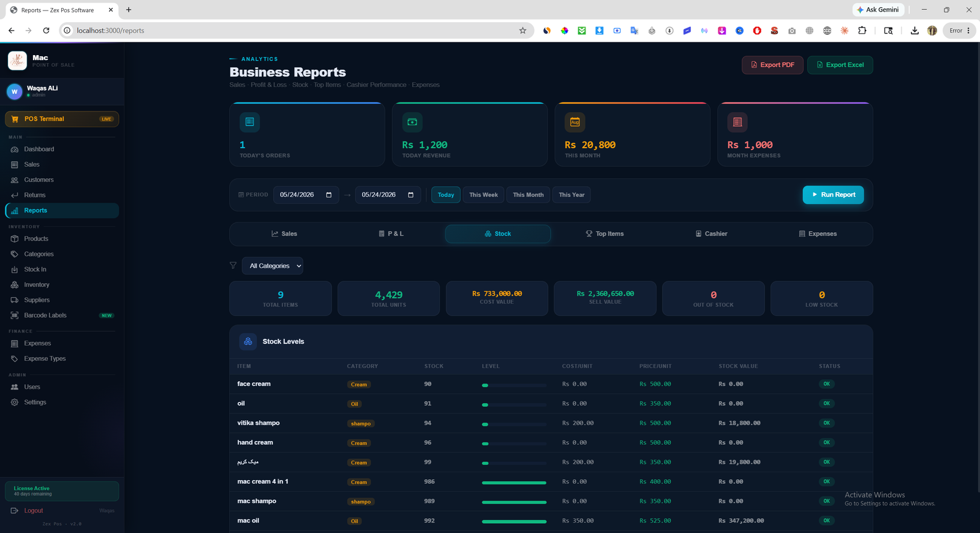Select the Today period filter

pos(446,195)
